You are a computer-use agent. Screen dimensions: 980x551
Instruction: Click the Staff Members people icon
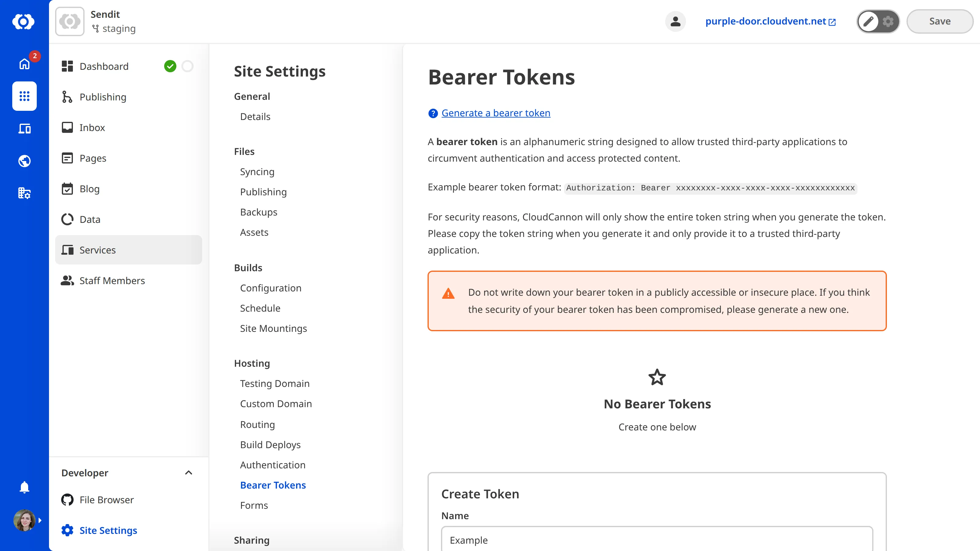pos(67,281)
